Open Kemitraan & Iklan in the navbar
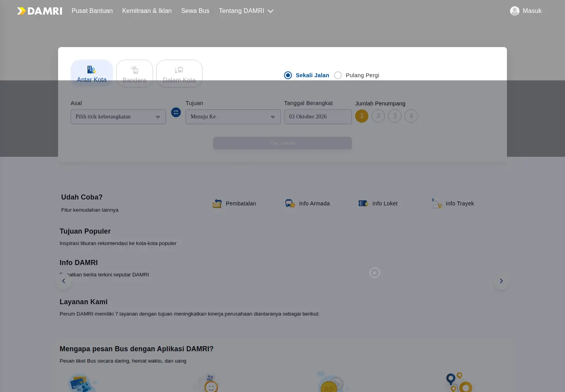The width and height of the screenshot is (565, 392). (147, 11)
